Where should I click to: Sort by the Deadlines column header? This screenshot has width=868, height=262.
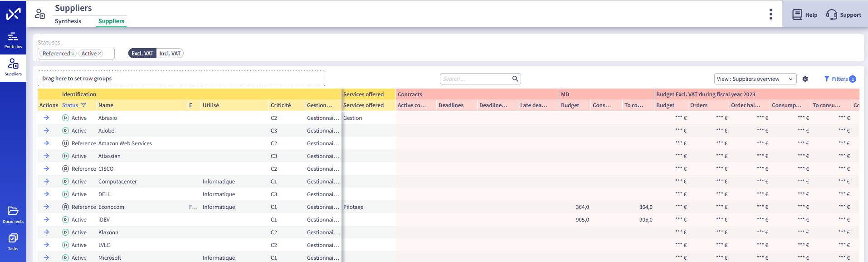coord(457,105)
